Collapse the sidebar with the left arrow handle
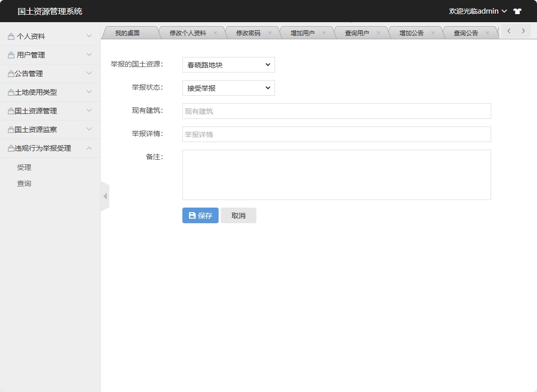Image resolution: width=537 pixels, height=392 pixels. pyautogui.click(x=105, y=196)
